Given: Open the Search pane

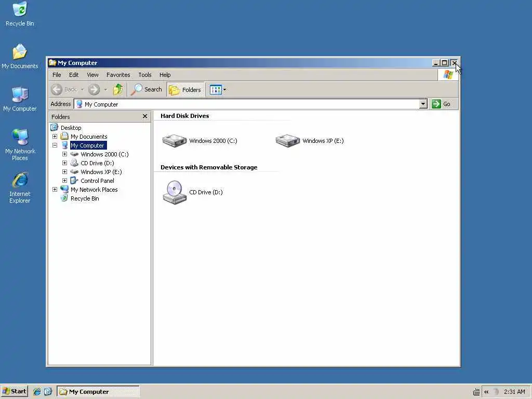Looking at the screenshot, I should click(x=147, y=89).
